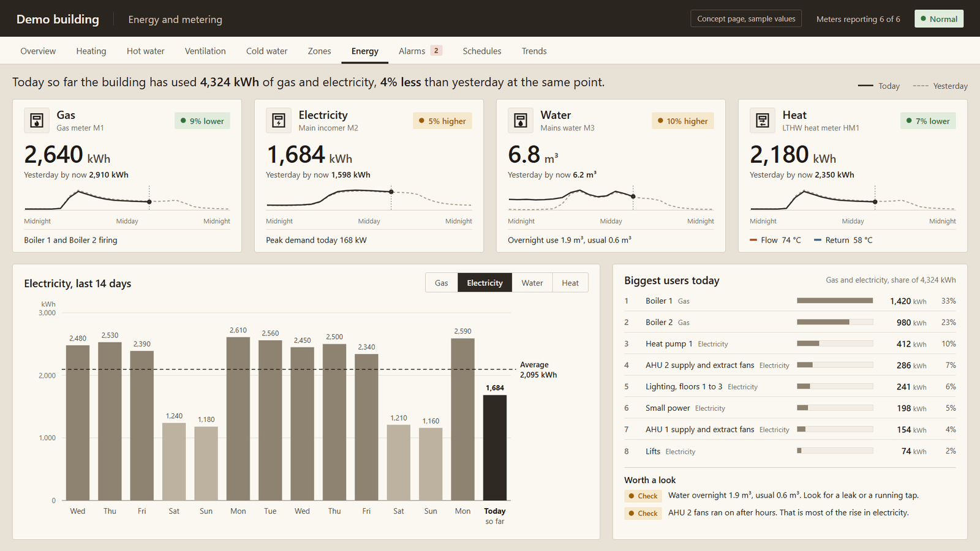
Task: Click the Saturday bar labeled 1,240
Action: point(174,462)
